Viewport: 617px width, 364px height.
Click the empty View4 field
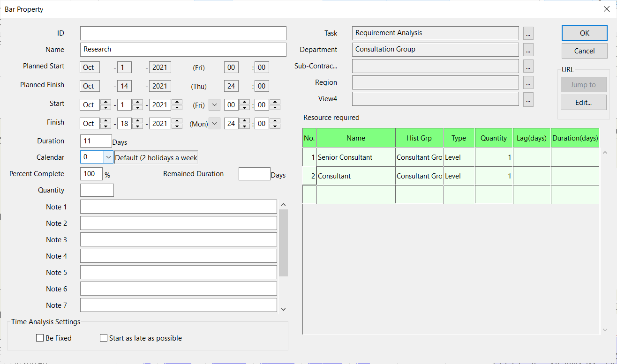pos(435,99)
